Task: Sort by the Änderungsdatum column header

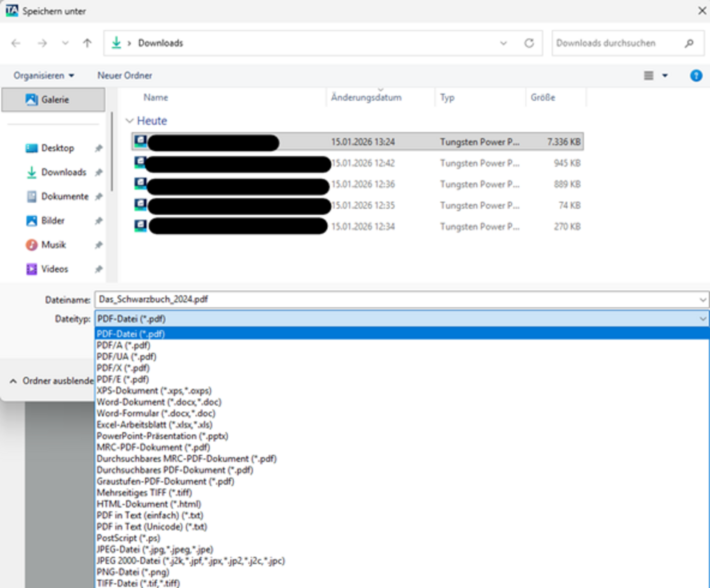Action: (x=366, y=98)
